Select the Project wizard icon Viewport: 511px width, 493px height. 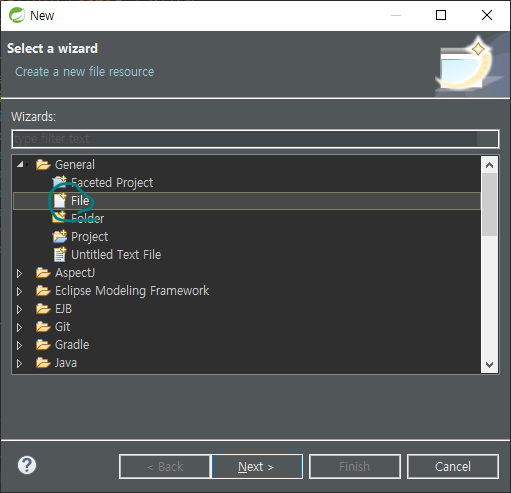[60, 236]
